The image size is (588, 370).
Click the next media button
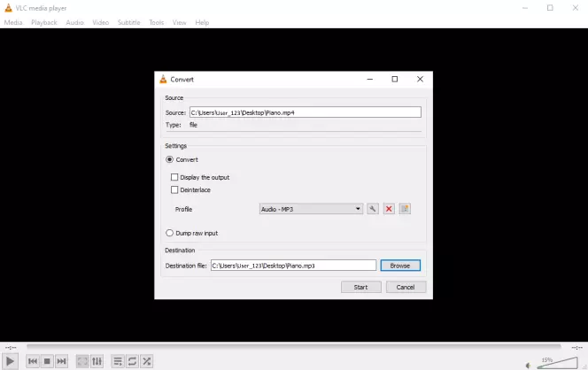[x=61, y=361]
